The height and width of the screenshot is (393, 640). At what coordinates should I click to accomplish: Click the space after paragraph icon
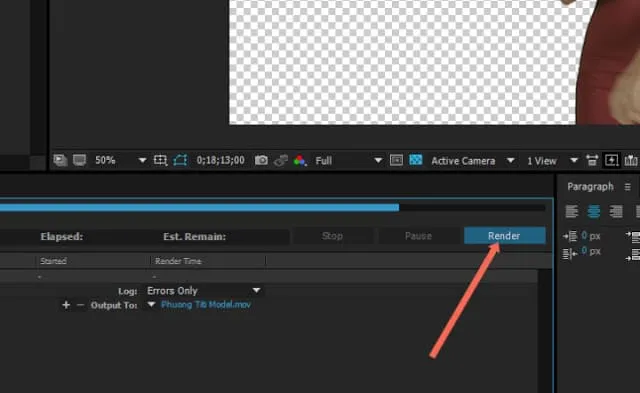point(633,255)
